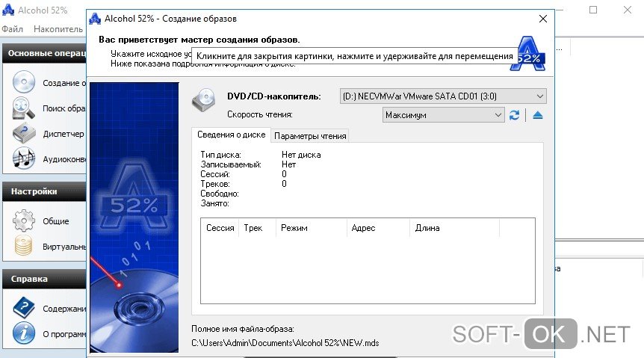Switch to the Сведения о диске tab
The image size is (644, 358).
point(232,135)
